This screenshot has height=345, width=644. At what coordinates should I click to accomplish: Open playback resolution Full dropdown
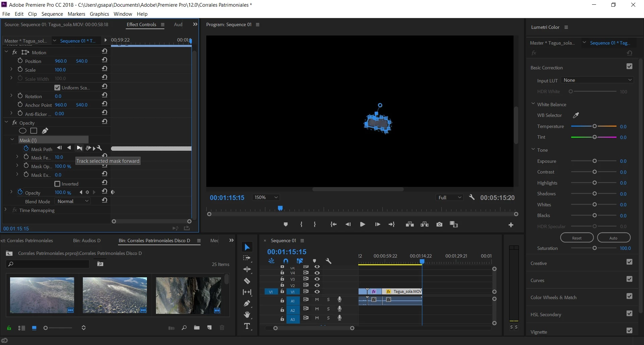coord(450,197)
